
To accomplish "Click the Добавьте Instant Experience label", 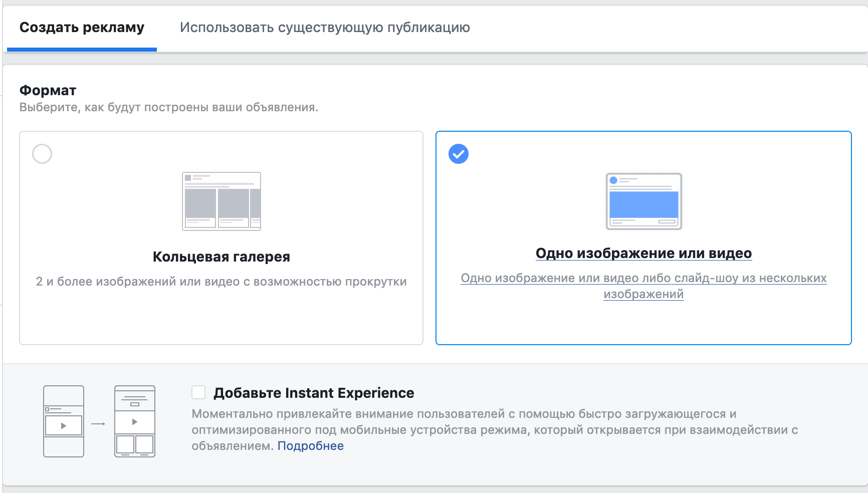I will pos(314,393).
